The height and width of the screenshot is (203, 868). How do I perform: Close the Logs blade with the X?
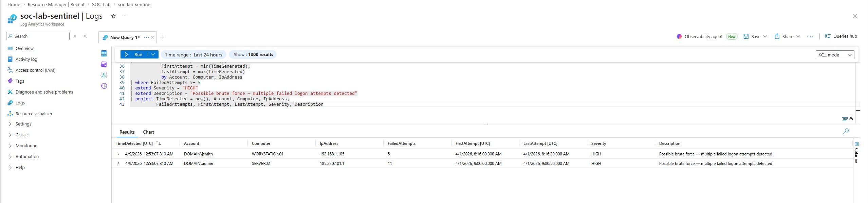855,16
